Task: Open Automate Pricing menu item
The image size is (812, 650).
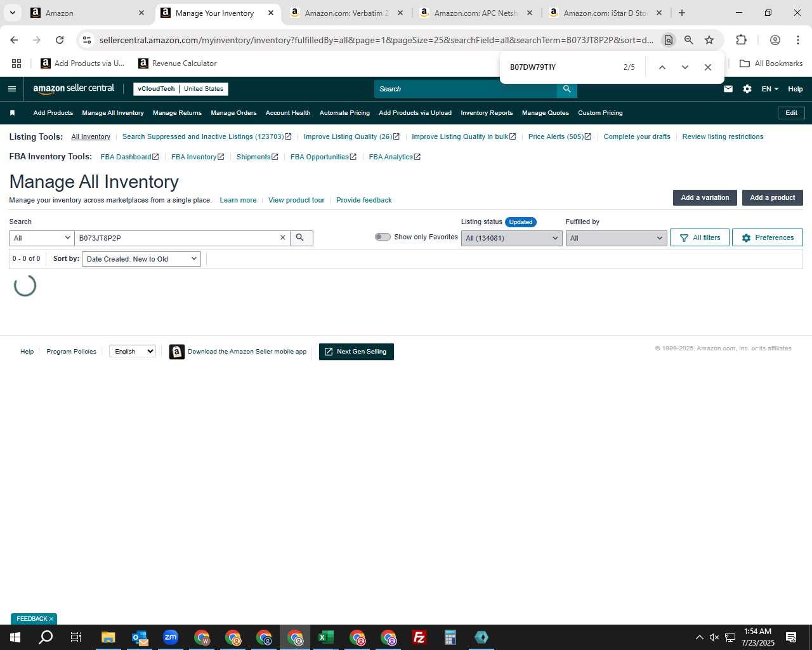Action: click(344, 113)
